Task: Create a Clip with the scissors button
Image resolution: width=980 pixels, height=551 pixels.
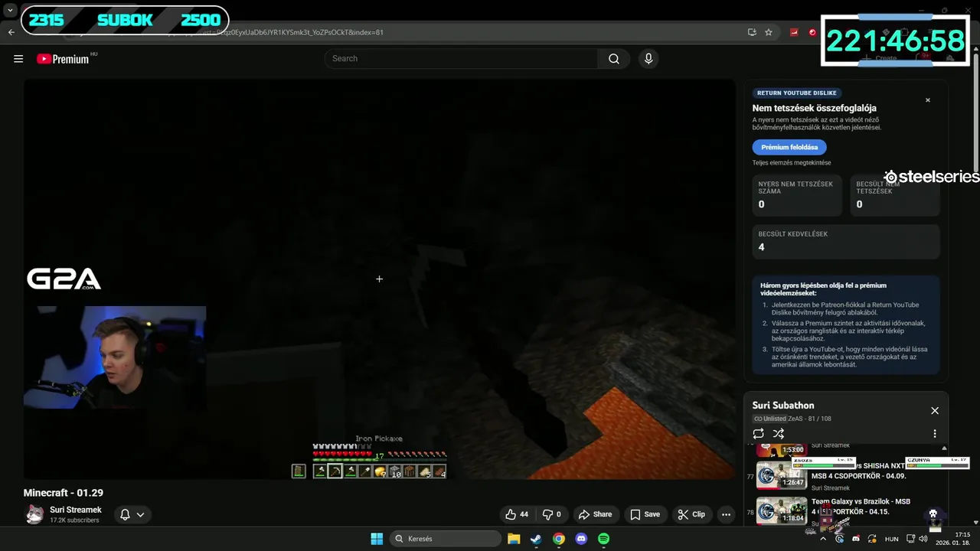Action: point(691,514)
